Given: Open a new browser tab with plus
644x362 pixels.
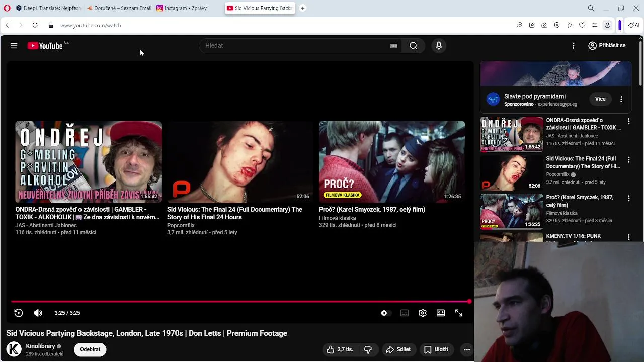Looking at the screenshot, I should click(302, 8).
